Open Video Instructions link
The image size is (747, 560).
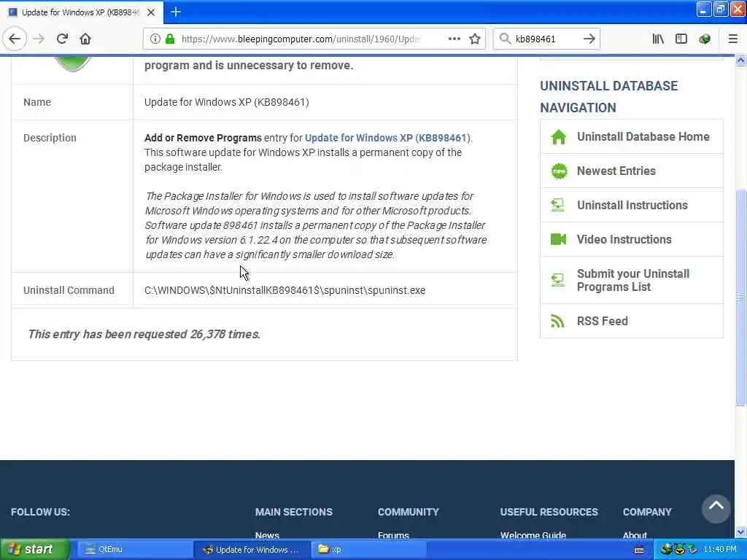(x=624, y=239)
